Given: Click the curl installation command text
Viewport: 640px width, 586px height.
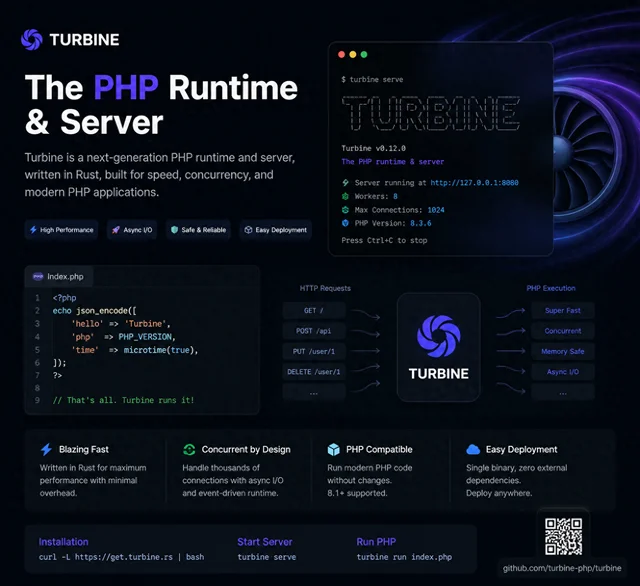Looking at the screenshot, I should click(x=121, y=557).
